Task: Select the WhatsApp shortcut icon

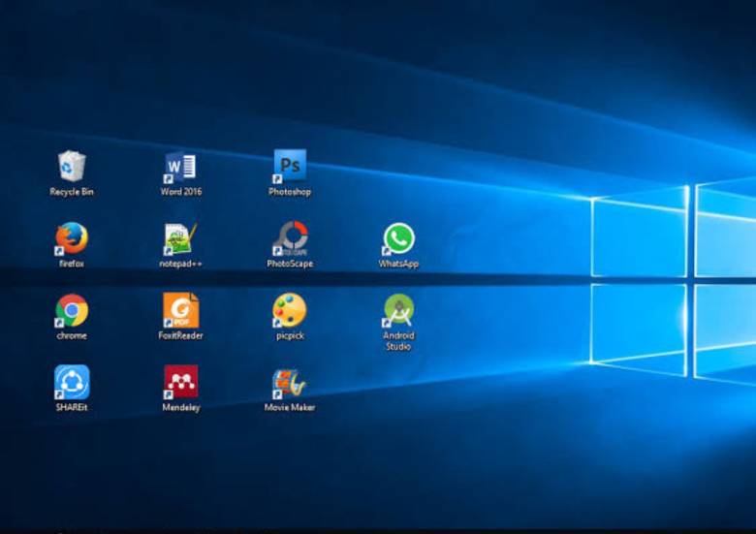Action: point(398,238)
